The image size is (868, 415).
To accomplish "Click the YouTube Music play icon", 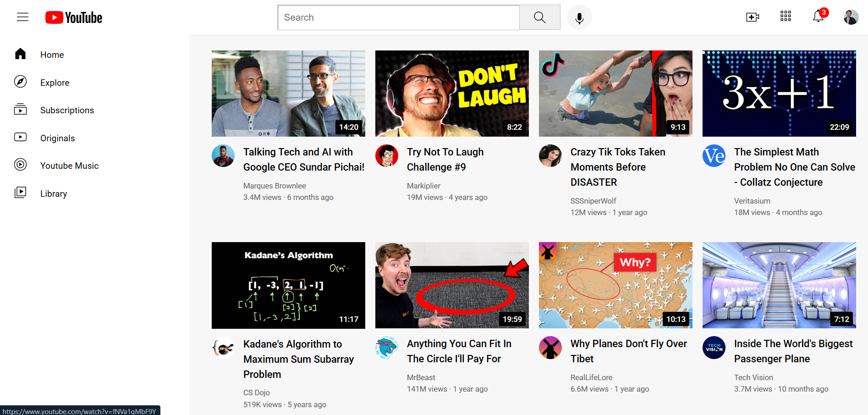I will click(x=21, y=165).
